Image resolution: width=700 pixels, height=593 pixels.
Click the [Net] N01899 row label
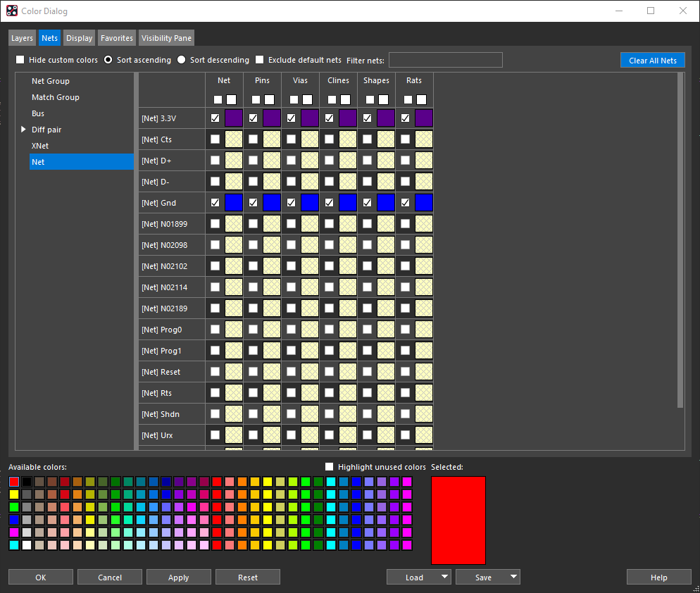165,224
